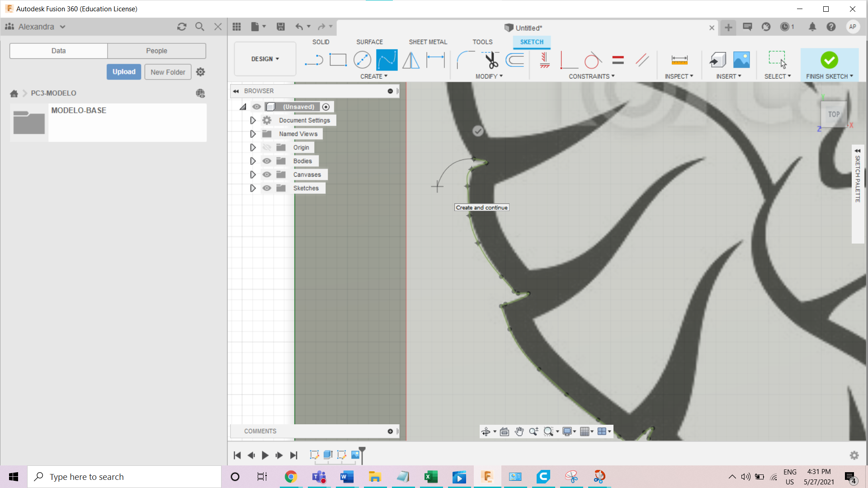868x488 pixels.
Task: Click the Orbit navigation tool
Action: click(x=486, y=432)
